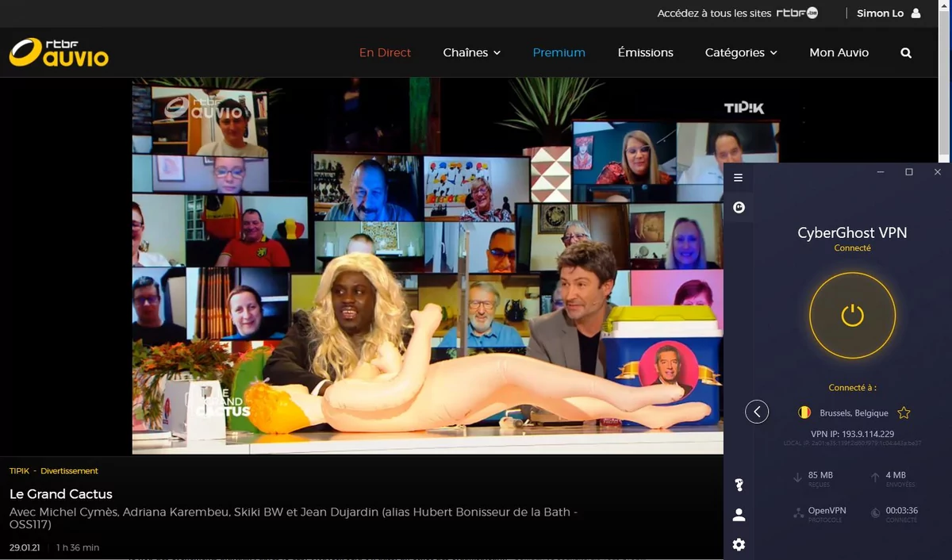Select the 00:03:36 connected time
Viewport: 952px width, 560px height.
point(901,510)
